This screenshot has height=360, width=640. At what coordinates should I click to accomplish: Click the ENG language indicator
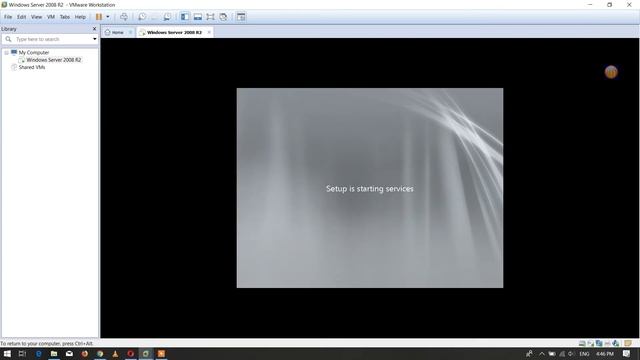[584, 354]
